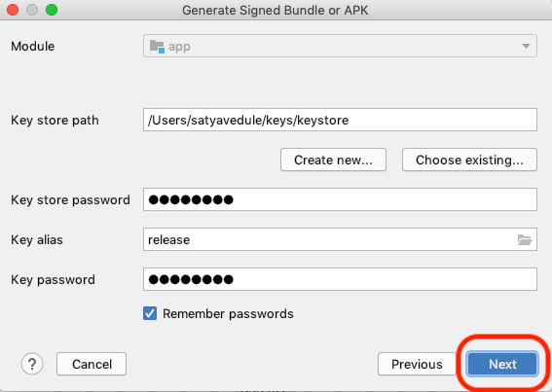Close the dialog with red window button
Screen dimensions: 552x392
tap(13, 10)
